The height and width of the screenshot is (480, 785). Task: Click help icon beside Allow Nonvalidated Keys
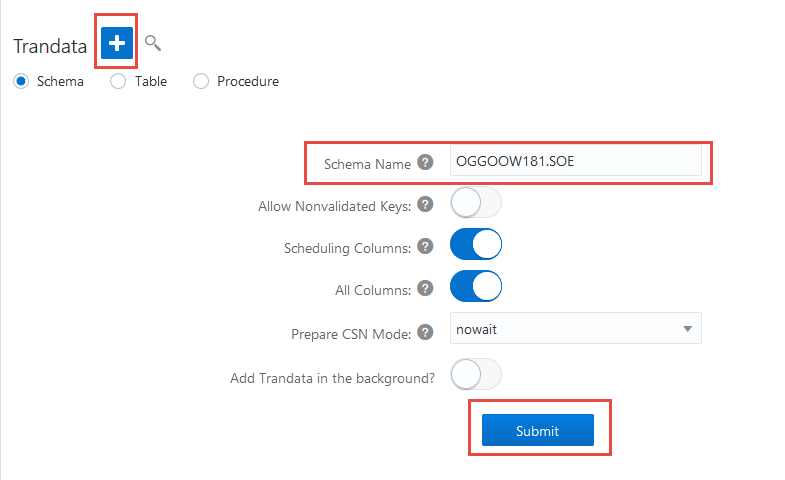pos(425,204)
